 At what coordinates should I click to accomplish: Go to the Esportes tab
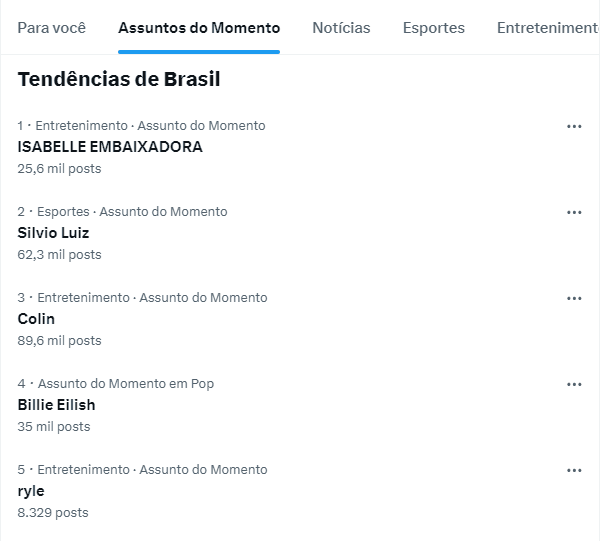tap(434, 28)
